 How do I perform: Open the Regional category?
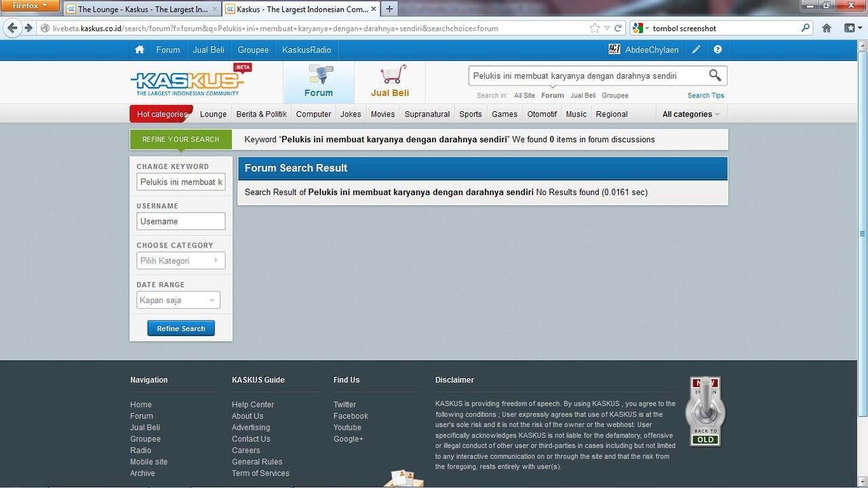click(x=612, y=114)
